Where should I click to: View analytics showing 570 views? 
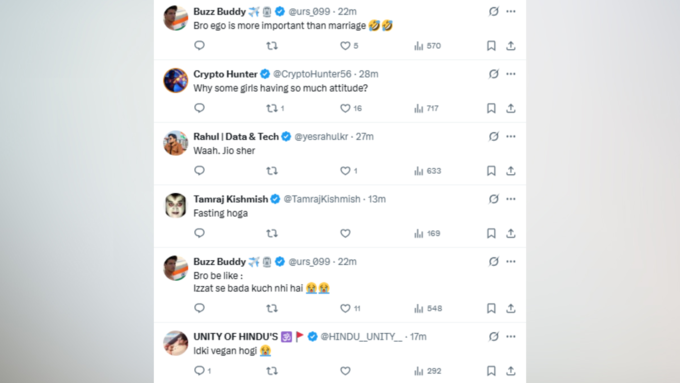[x=427, y=46]
